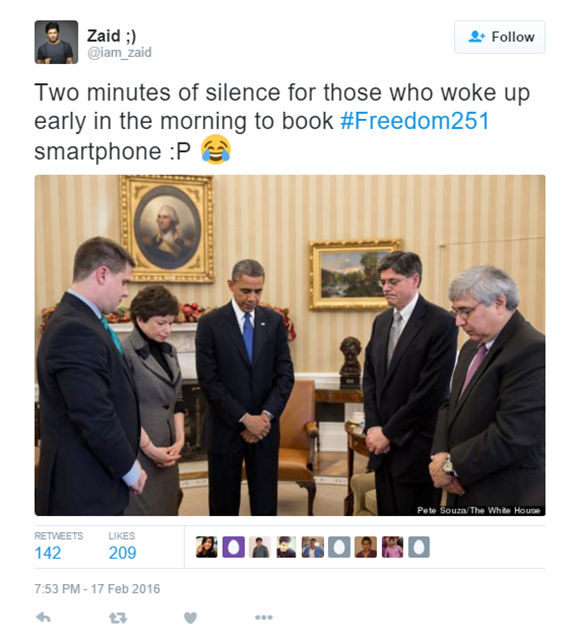This screenshot has height=641, width=580.
Task: View the 142 retweets count
Action: (48, 553)
